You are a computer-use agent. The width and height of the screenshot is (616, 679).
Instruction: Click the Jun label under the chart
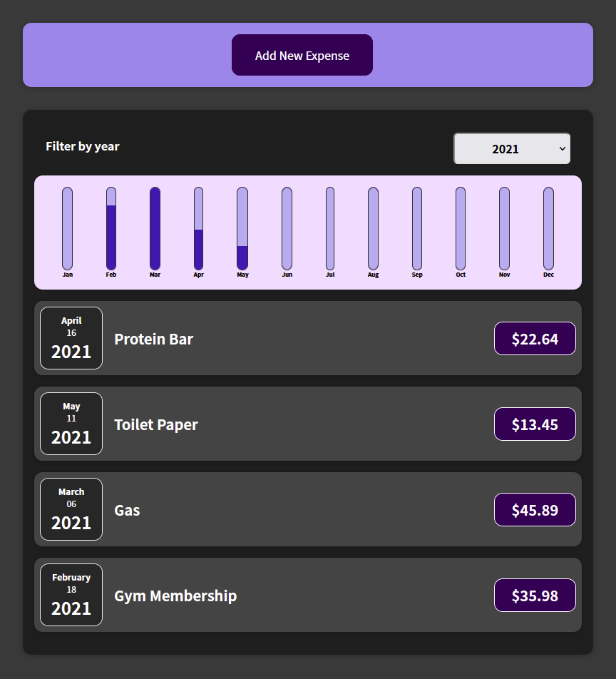(x=286, y=274)
